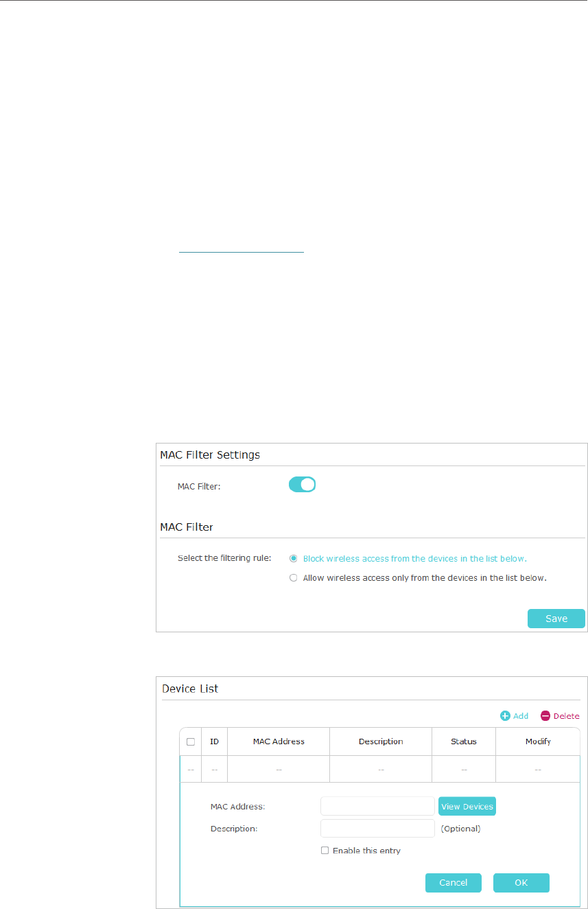Click the Description input field
588x909 pixels.
point(377,828)
